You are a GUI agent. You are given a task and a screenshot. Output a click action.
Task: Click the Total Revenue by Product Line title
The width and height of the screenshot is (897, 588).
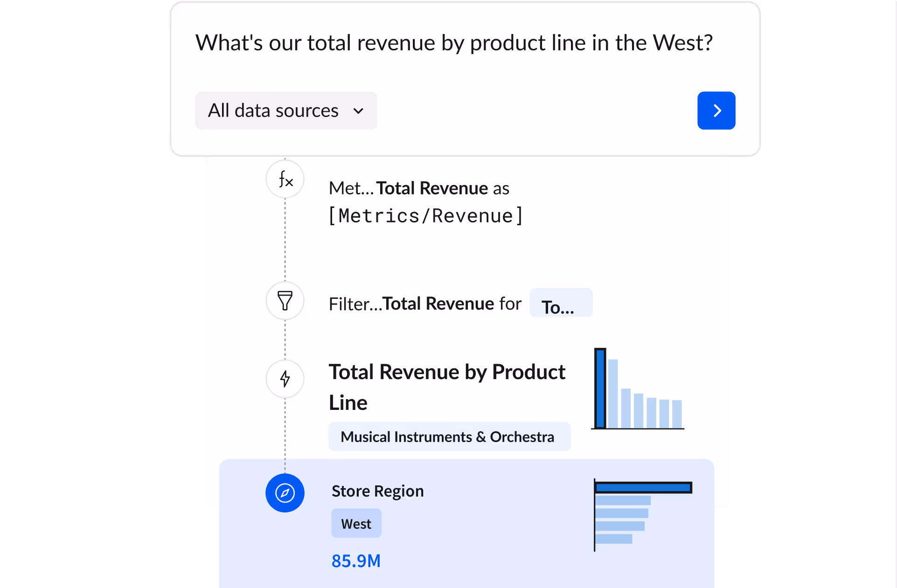coord(447,387)
